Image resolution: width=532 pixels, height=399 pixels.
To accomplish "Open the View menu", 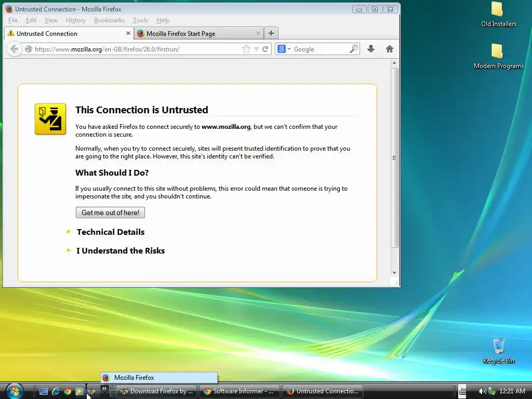I will pos(51,20).
